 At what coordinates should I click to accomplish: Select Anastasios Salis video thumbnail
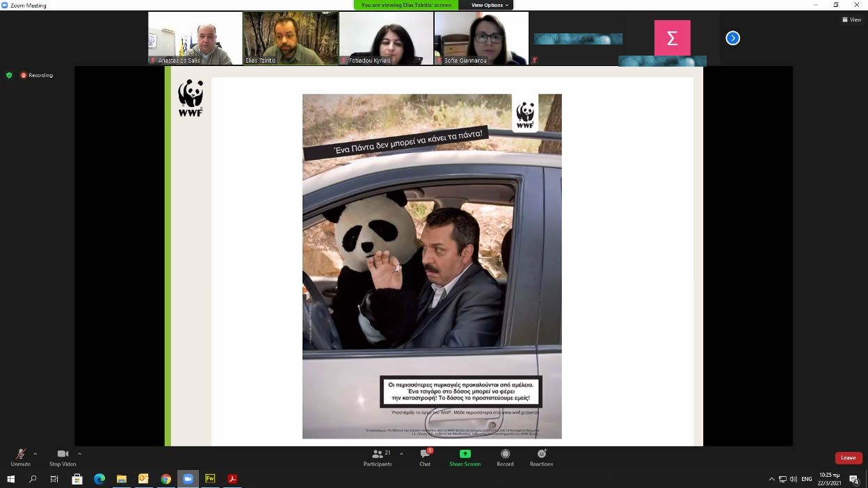pyautogui.click(x=195, y=38)
